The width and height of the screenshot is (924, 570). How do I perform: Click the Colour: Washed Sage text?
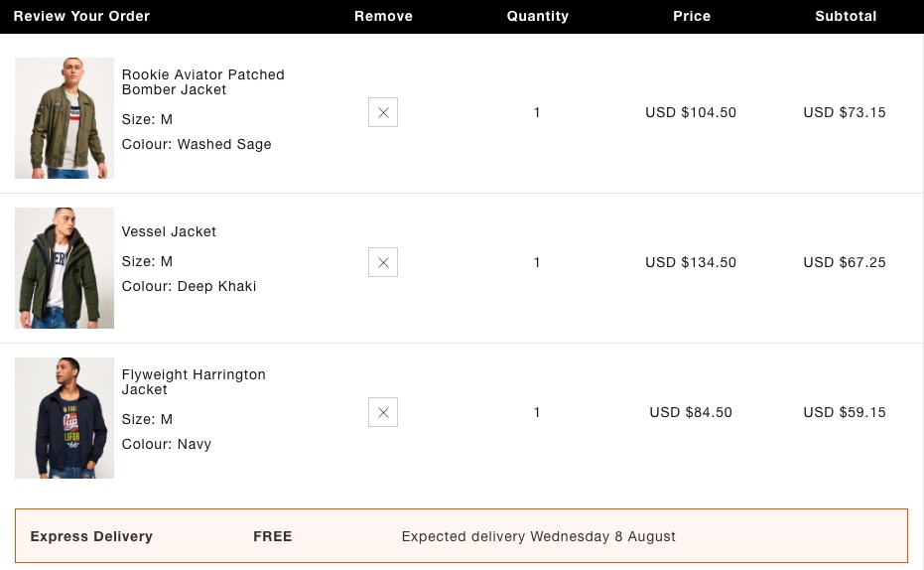tap(197, 144)
